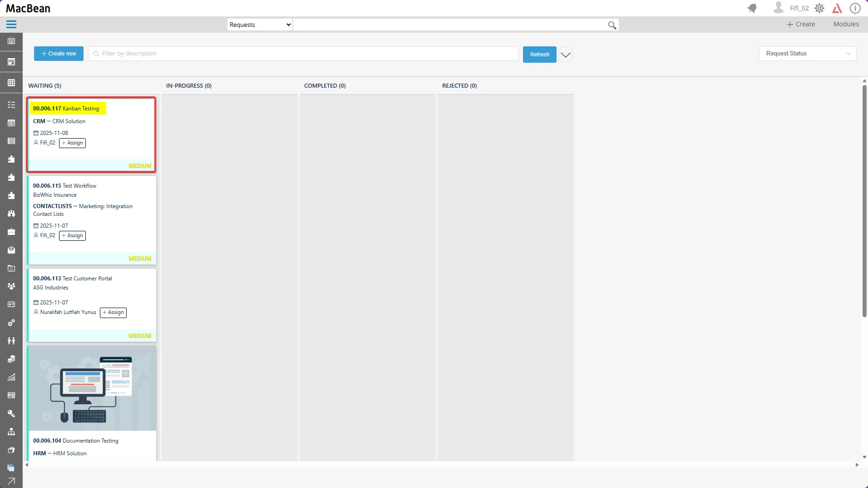This screenshot has width=868, height=488.
Task: Click the Create new button
Action: pos(59,54)
